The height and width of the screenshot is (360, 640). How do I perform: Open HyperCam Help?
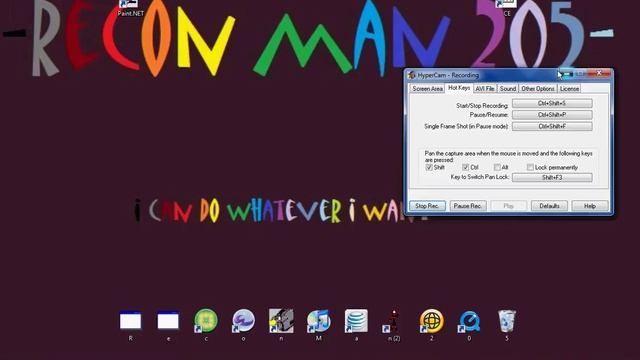tap(590, 206)
